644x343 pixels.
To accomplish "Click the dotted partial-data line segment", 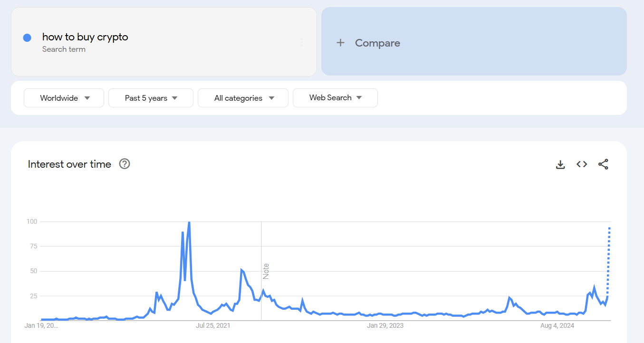I will point(608,261).
